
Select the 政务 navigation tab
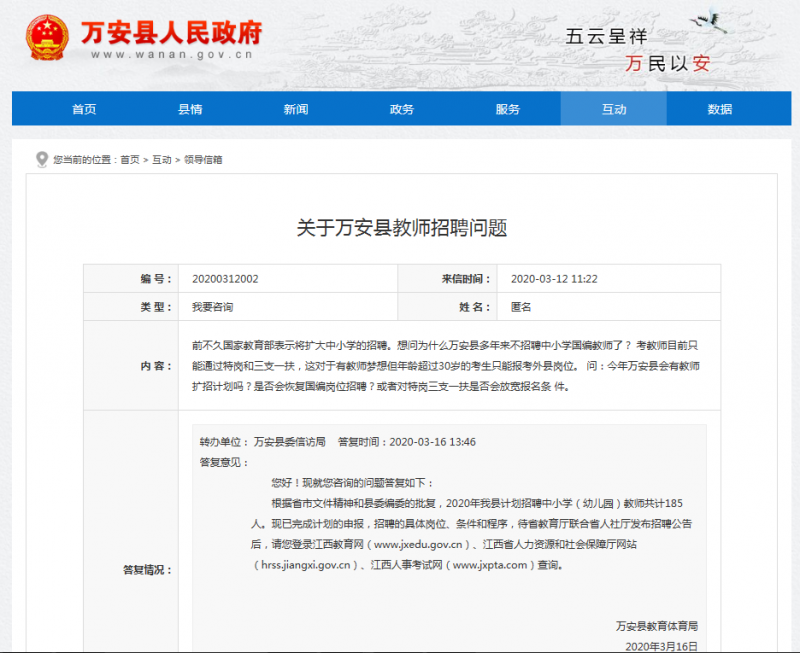coord(402,109)
